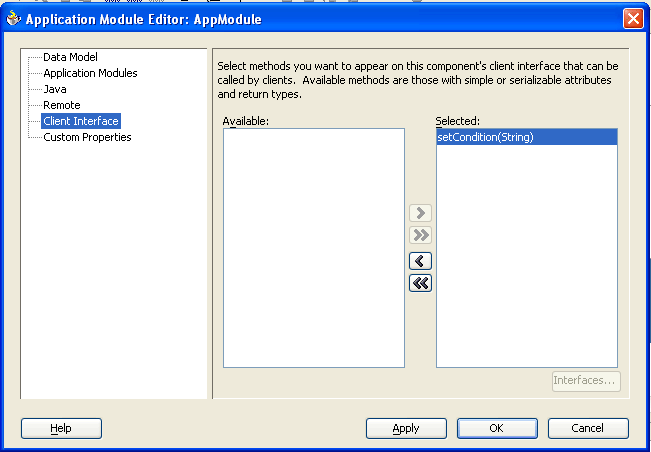This screenshot has height=452, width=651.
Task: Select the Java tree entry
Action: click(55, 89)
